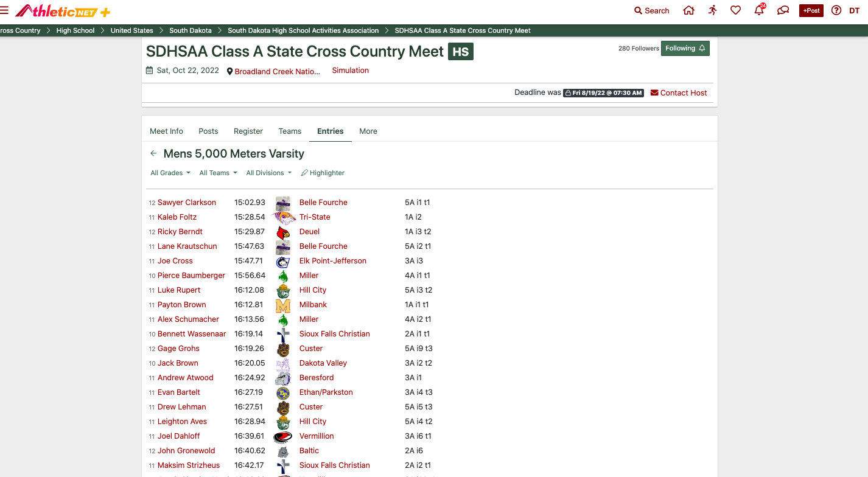Open the More tab dropdown

pyautogui.click(x=368, y=131)
